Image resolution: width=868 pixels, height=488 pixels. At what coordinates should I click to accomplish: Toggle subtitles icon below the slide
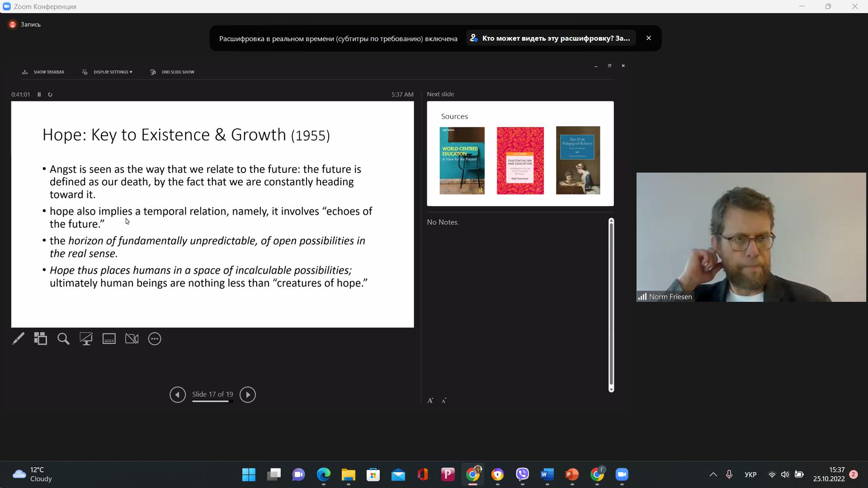coord(109,339)
